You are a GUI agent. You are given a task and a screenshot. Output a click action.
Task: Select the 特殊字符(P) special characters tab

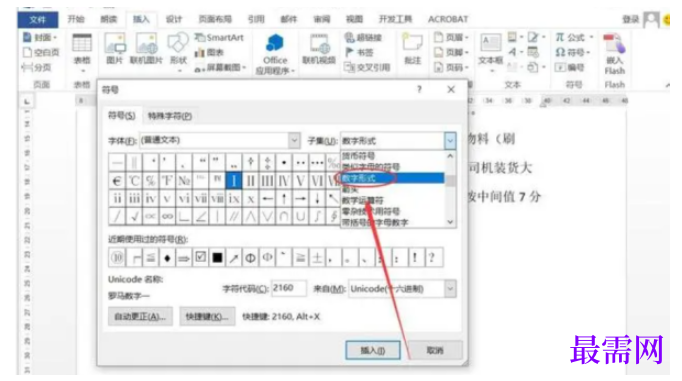[x=170, y=116]
